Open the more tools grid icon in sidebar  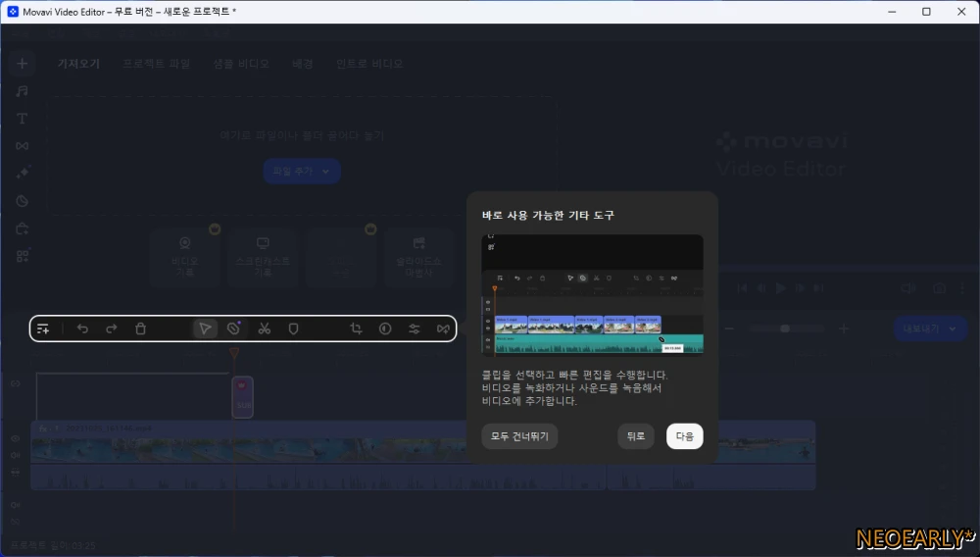pos(22,256)
